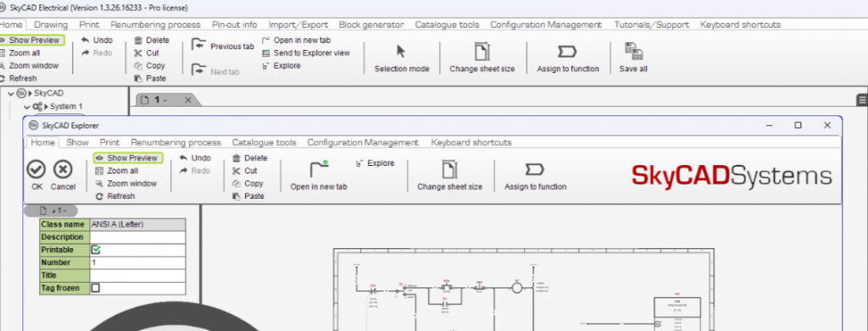The width and height of the screenshot is (868, 331).
Task: Click the Selection mode cursor icon
Action: click(401, 52)
